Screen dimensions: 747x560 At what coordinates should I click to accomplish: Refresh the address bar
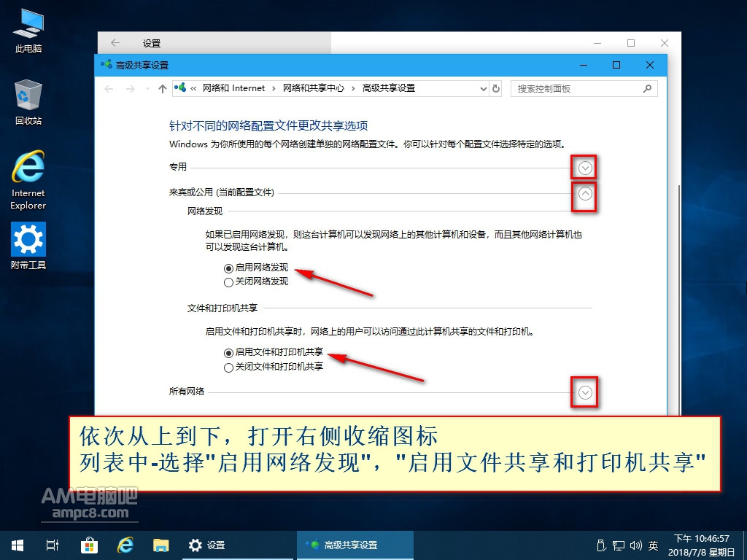point(496,88)
